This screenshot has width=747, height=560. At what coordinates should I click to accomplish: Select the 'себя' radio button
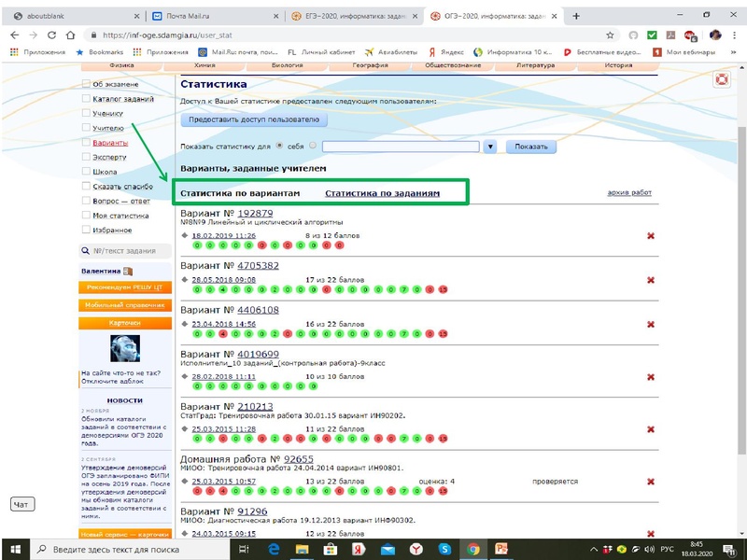coord(280,147)
